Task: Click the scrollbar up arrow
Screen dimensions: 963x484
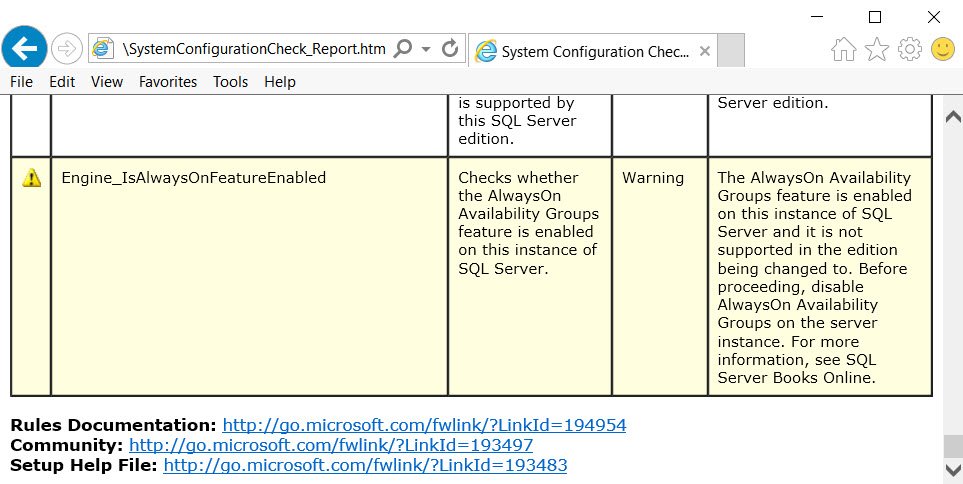Action: [x=953, y=116]
